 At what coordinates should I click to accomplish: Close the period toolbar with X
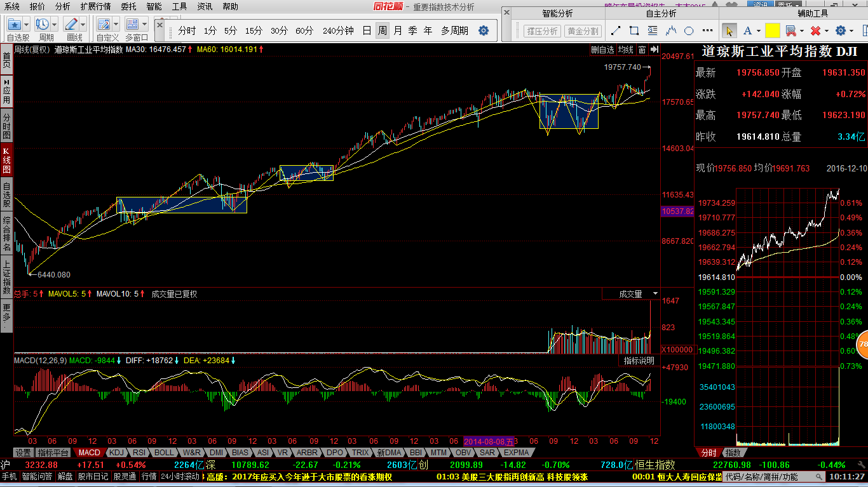pyautogui.click(x=159, y=24)
